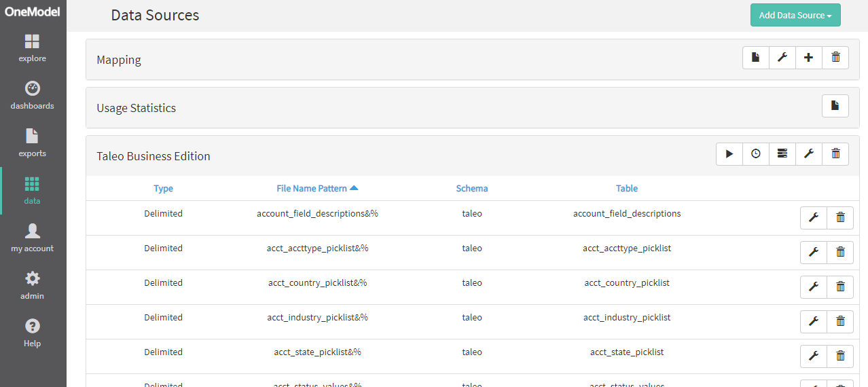Viewport: 868px width, 387px height.
Task: Click the OneModel logo
Action: point(33,12)
